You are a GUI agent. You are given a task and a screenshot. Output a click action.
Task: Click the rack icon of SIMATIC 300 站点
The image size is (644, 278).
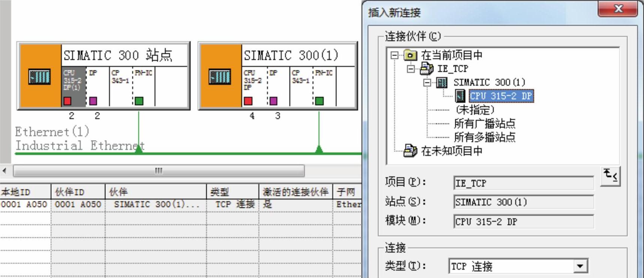click(x=39, y=77)
